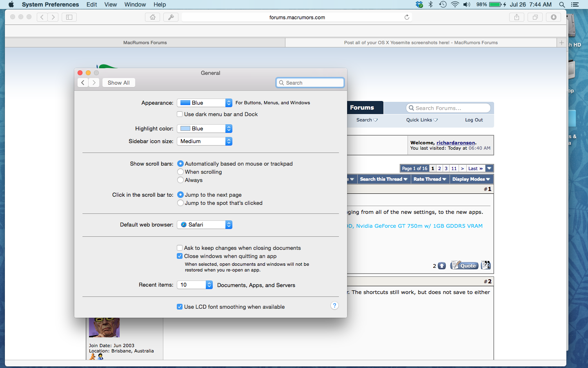This screenshot has width=588, height=368.
Task: Select Always show scroll bars option
Action: tap(180, 180)
